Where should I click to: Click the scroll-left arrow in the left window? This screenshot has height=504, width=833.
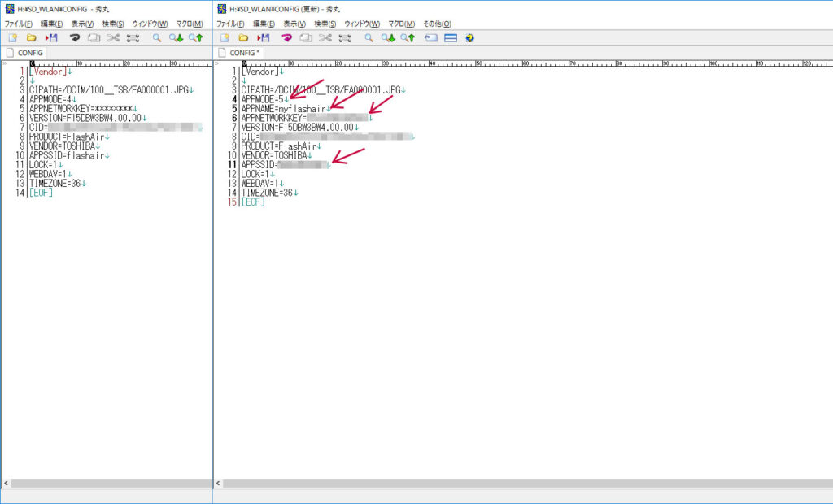6,484
